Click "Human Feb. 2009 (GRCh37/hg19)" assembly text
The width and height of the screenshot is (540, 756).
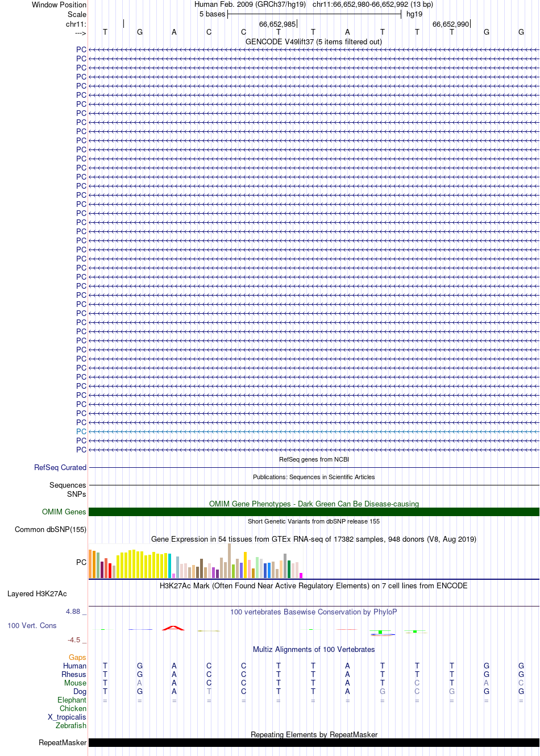[250, 4]
